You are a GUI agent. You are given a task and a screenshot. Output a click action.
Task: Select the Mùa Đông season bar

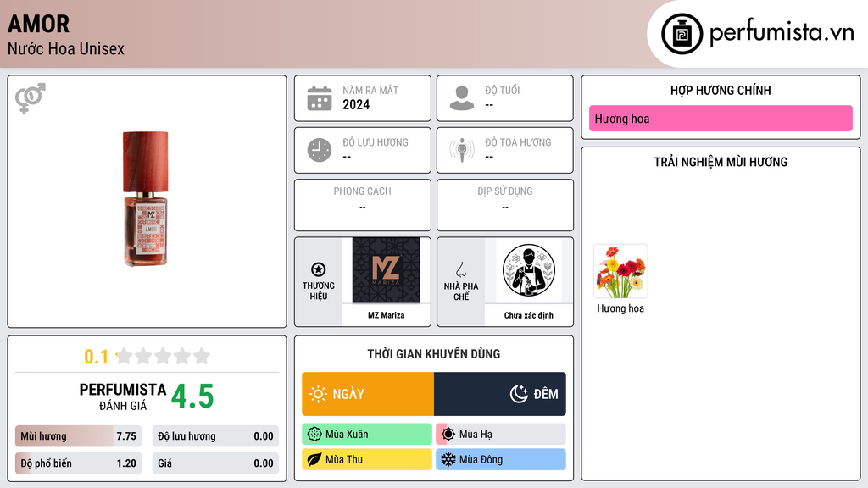(x=501, y=459)
